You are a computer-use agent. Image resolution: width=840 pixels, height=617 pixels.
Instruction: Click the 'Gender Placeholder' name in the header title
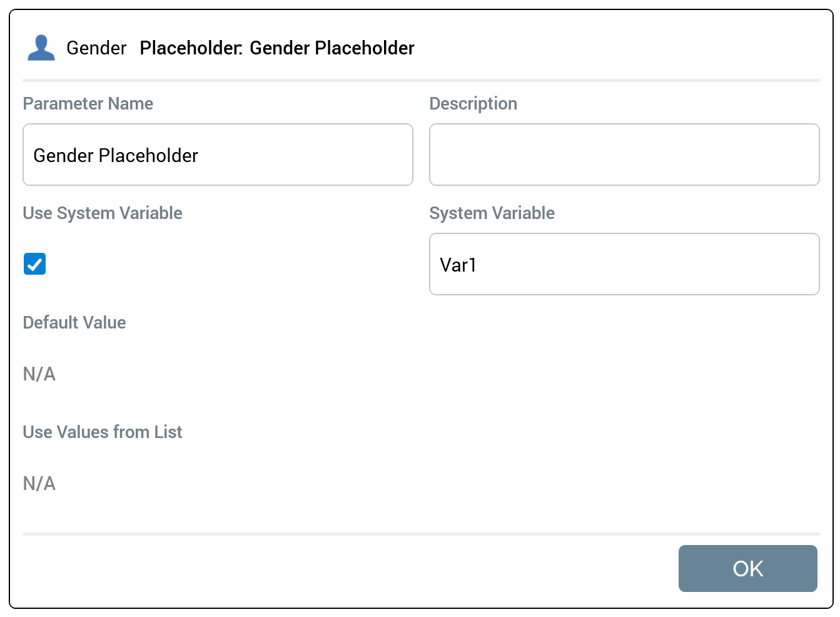(x=331, y=48)
